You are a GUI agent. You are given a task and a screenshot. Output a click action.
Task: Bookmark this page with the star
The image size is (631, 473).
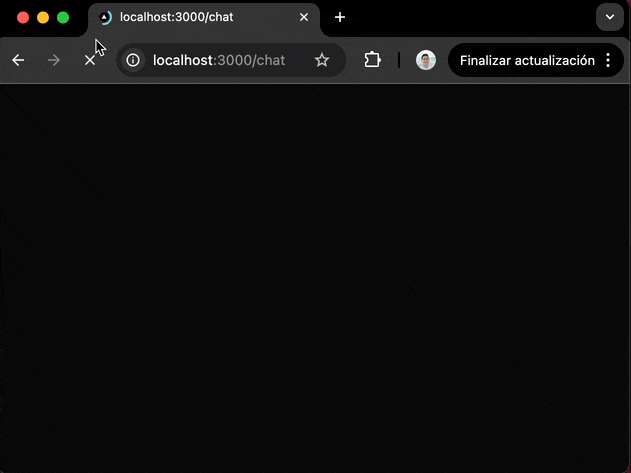[x=322, y=60]
